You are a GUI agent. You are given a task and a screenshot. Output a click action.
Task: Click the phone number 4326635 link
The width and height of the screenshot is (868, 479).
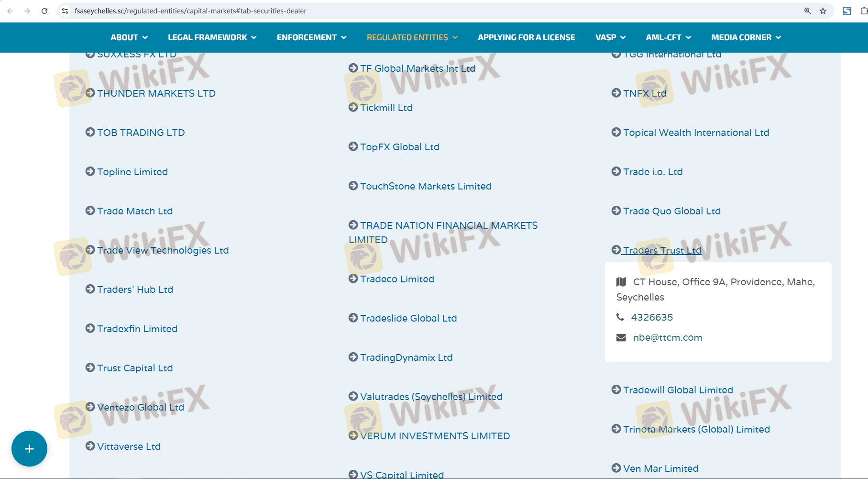click(652, 317)
